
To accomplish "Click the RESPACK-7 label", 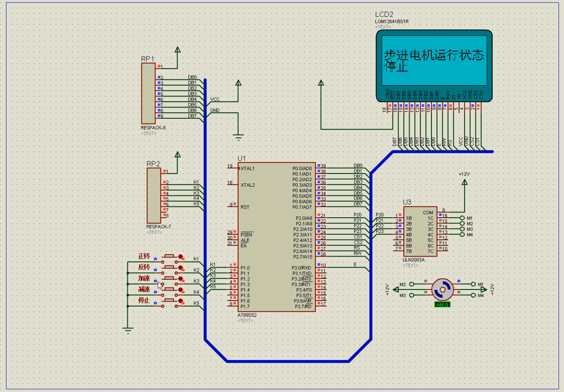I will click(159, 227).
